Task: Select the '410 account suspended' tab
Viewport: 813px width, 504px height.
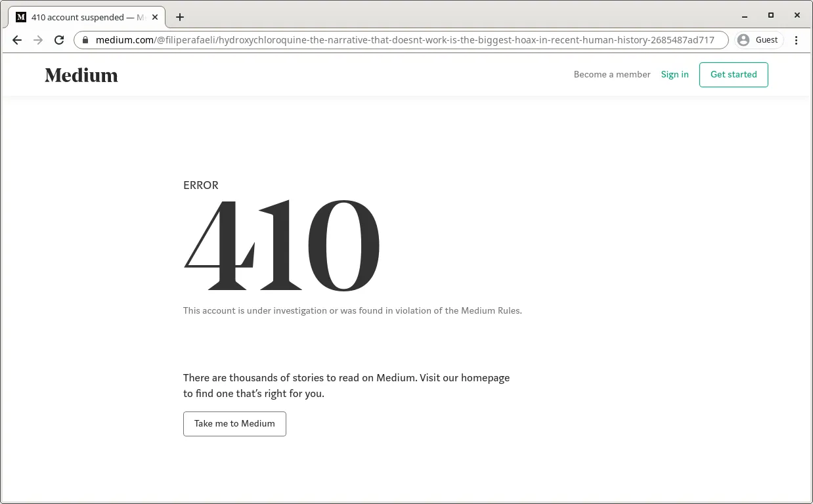Action: point(87,17)
